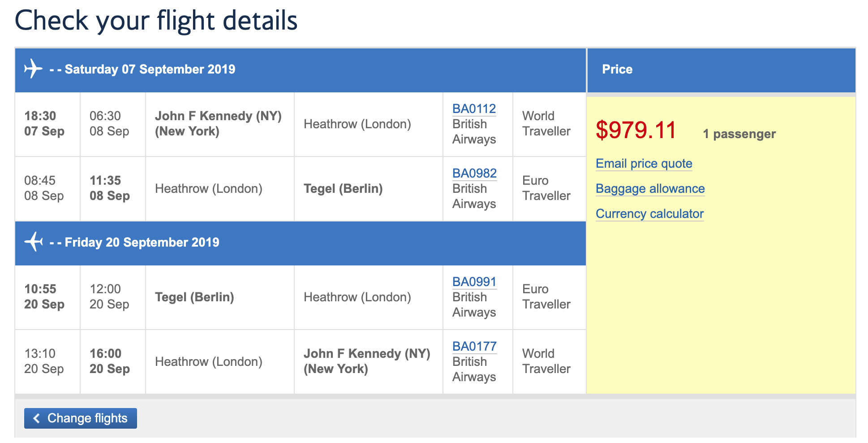Select the $979.11 price text
This screenshot has height=443, width=868.
click(x=636, y=131)
